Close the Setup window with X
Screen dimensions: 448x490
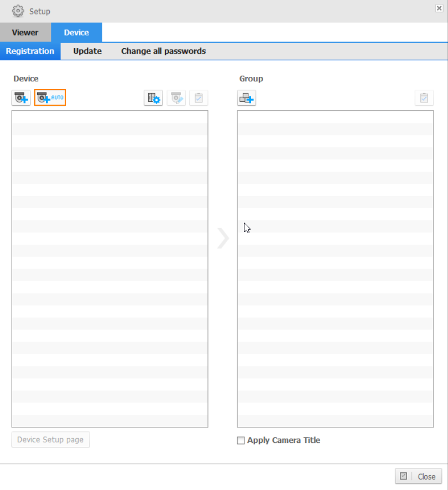pos(439,8)
